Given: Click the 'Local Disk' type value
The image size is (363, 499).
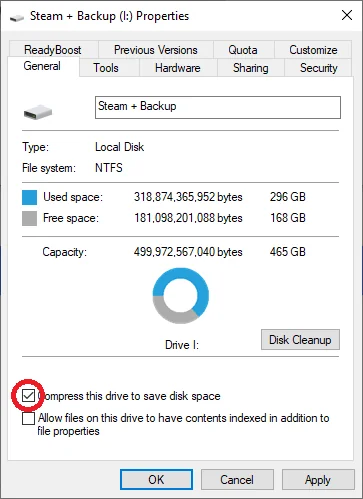Looking at the screenshot, I should tap(119, 147).
